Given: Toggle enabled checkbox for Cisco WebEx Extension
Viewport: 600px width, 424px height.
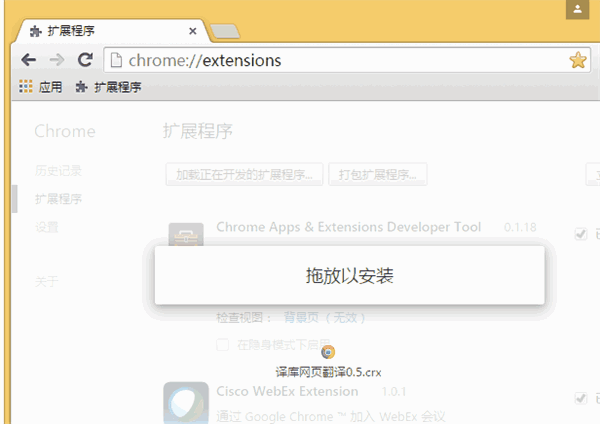Looking at the screenshot, I should [581, 398].
